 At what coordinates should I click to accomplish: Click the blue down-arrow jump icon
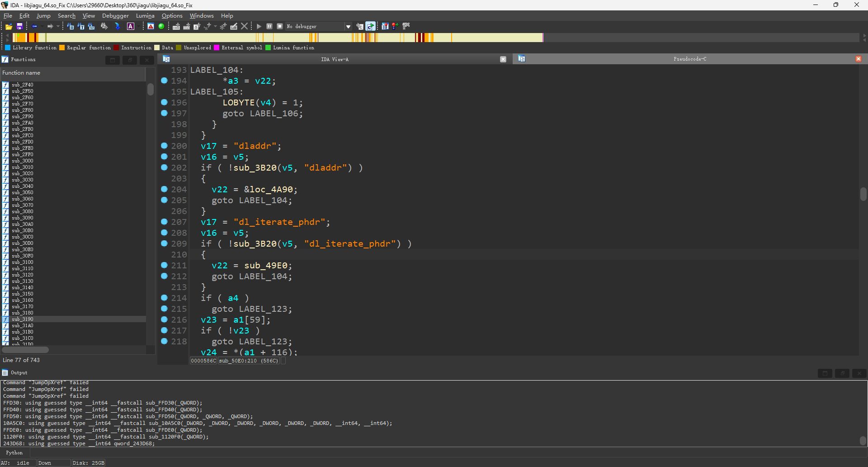(x=117, y=26)
